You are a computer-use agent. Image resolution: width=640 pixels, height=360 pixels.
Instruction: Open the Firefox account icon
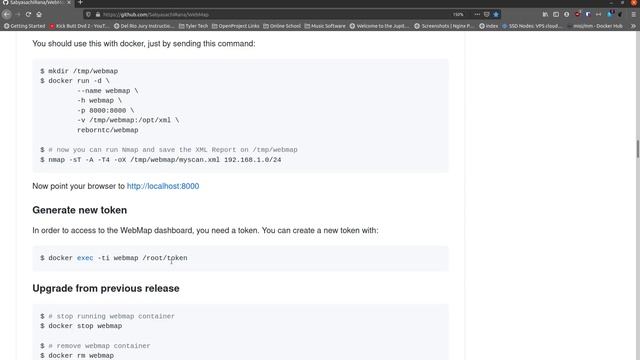(x=567, y=14)
